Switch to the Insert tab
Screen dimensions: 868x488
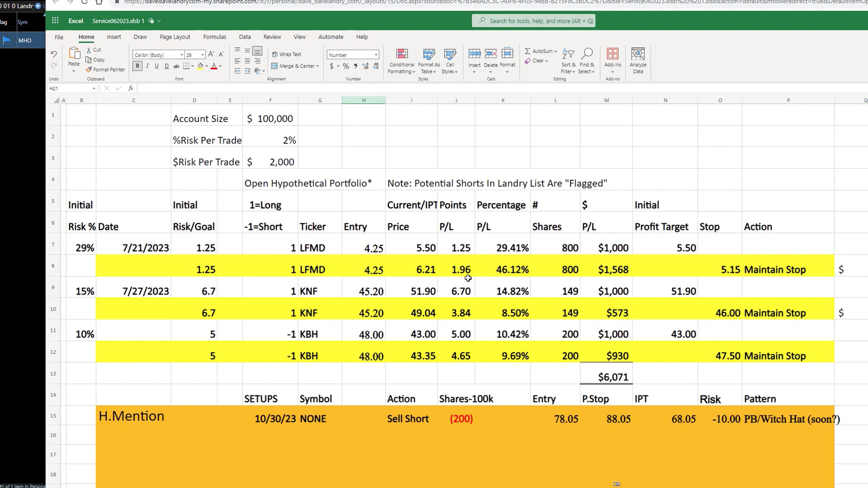pyautogui.click(x=114, y=37)
